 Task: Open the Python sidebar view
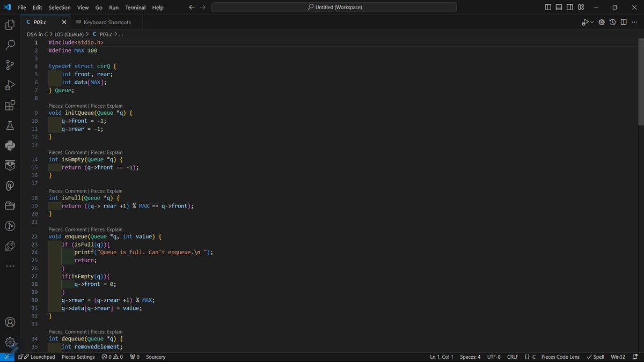tap(10, 145)
